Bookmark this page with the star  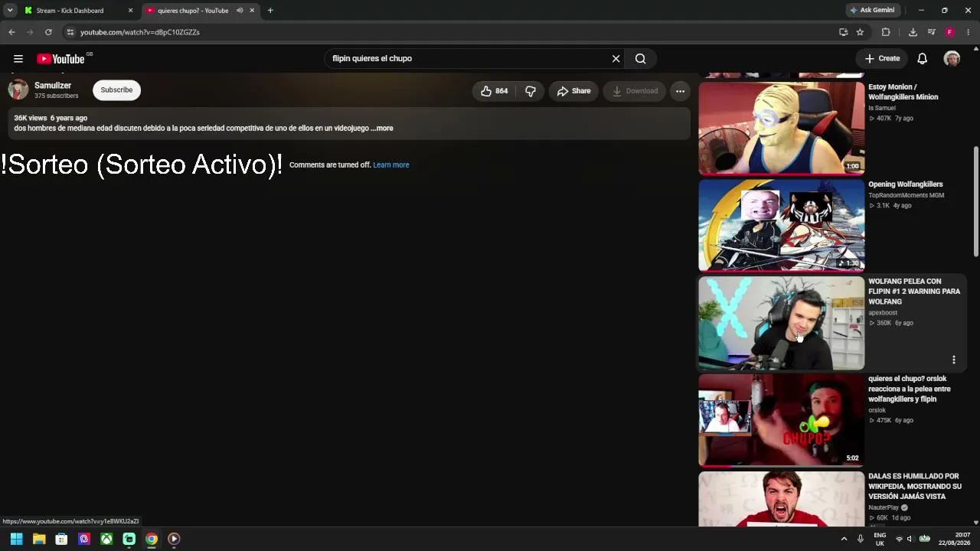click(x=860, y=32)
